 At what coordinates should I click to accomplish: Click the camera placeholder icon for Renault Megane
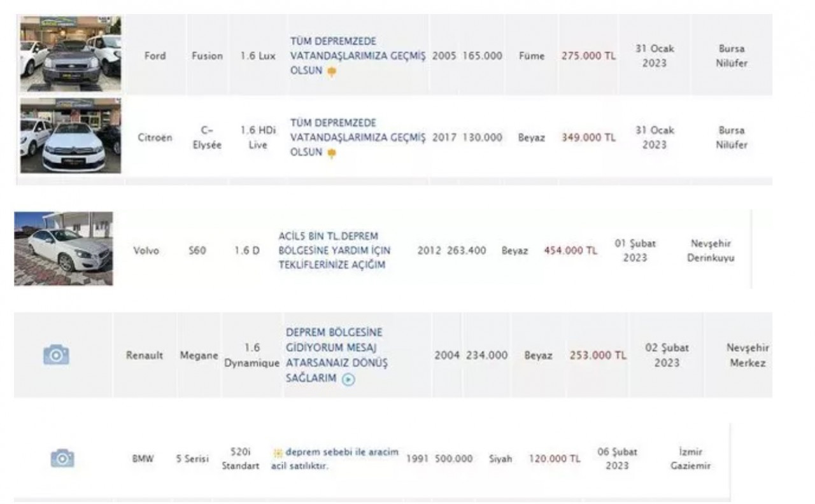coord(56,355)
